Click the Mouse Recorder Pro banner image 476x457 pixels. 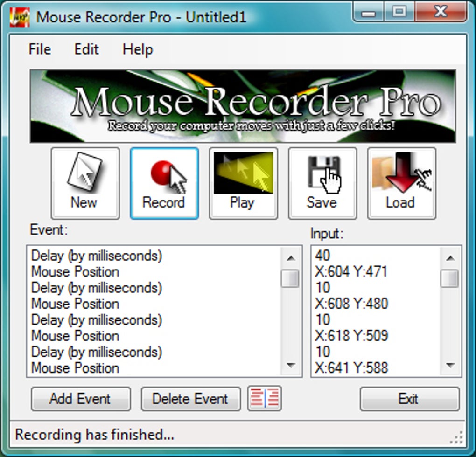point(243,106)
